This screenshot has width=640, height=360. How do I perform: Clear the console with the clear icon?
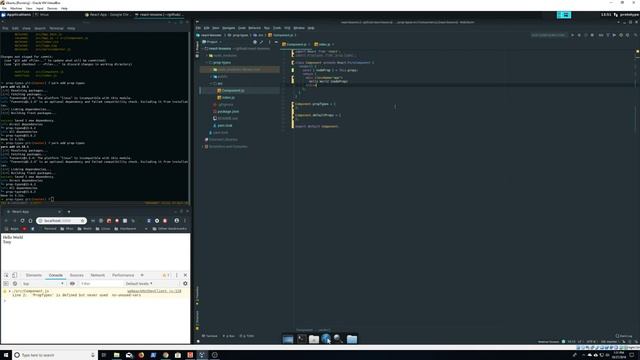click(15, 284)
